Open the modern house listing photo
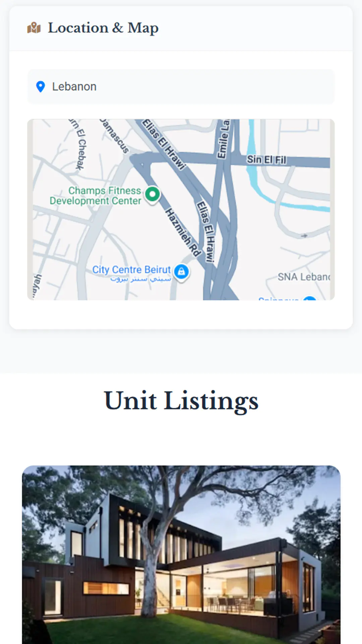 [x=181, y=555]
